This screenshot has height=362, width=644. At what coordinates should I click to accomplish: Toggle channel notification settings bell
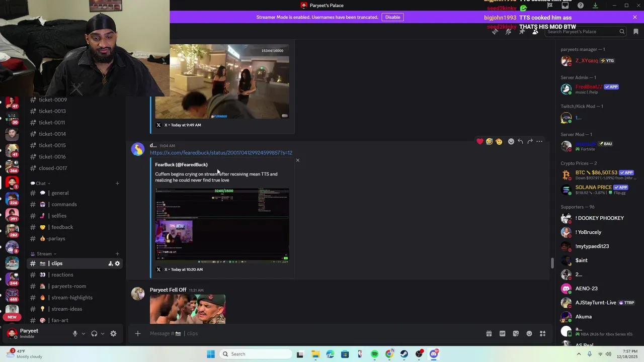coord(508,32)
